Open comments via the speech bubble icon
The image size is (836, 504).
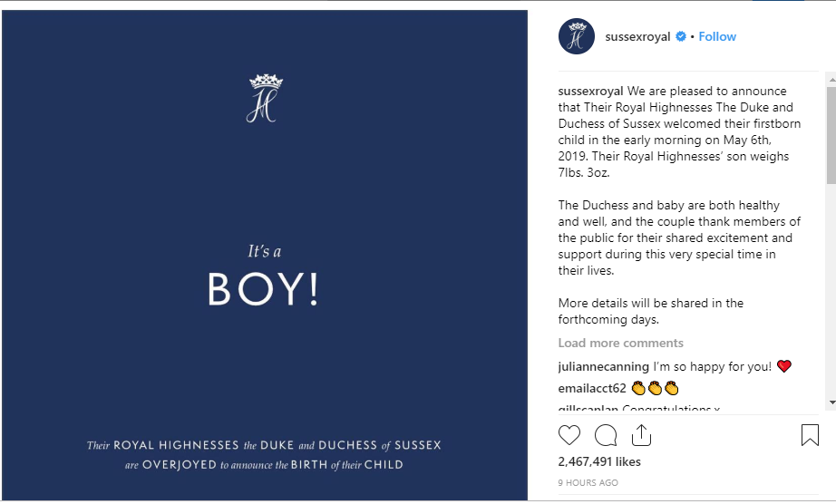click(x=606, y=435)
